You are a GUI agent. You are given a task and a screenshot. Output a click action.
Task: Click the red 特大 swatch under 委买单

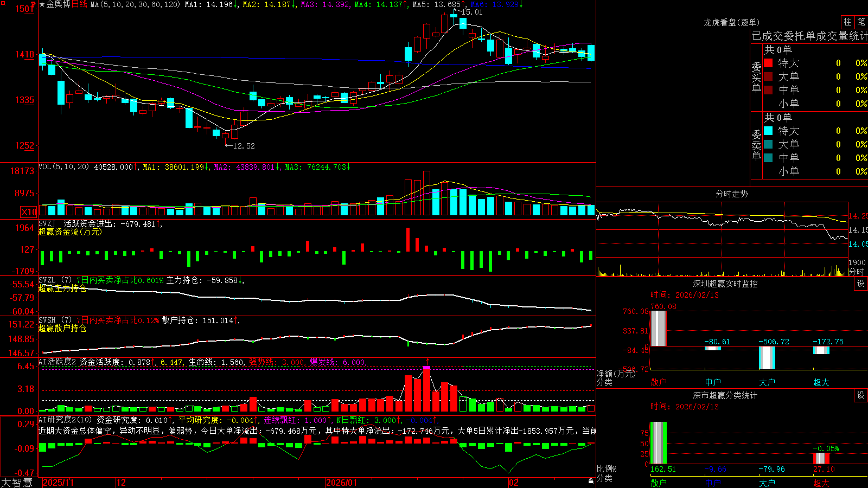pyautogui.click(x=768, y=63)
